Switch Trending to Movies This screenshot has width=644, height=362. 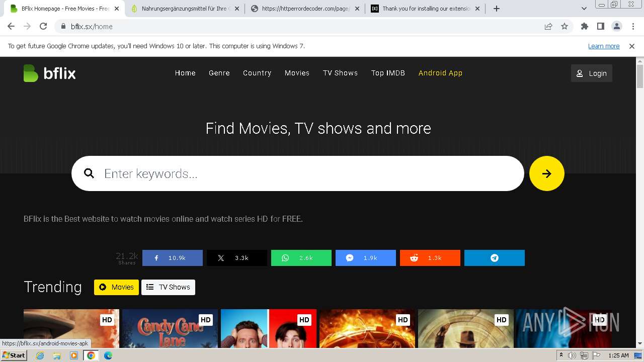point(116,287)
